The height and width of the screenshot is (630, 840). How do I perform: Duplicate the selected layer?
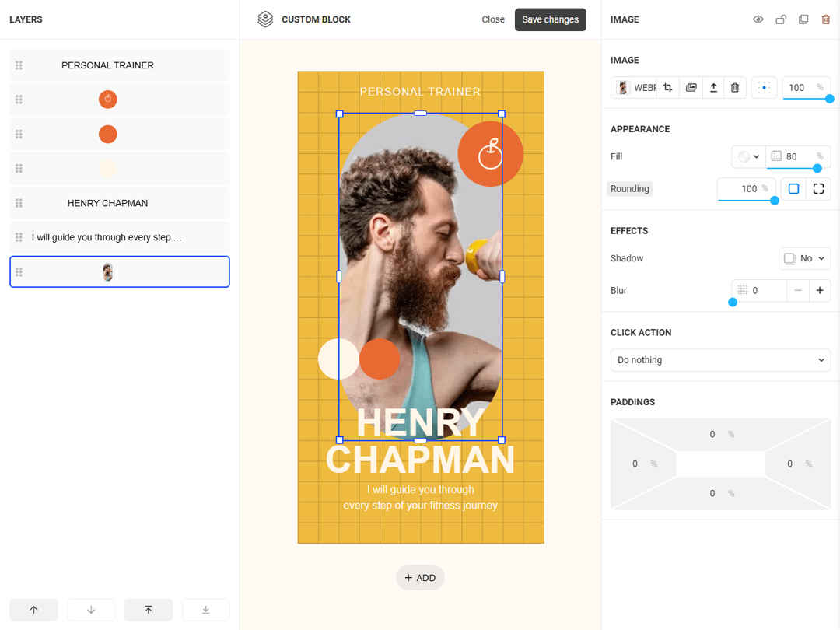tap(803, 19)
